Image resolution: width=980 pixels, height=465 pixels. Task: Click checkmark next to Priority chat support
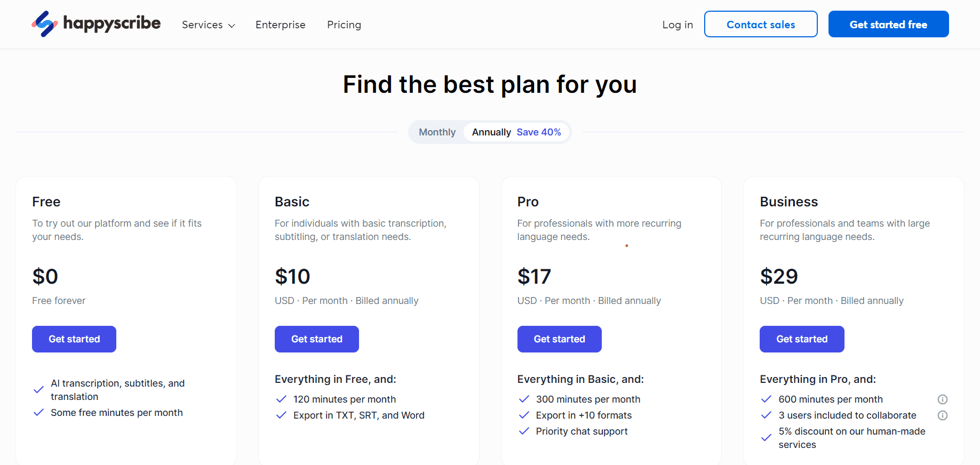524,431
